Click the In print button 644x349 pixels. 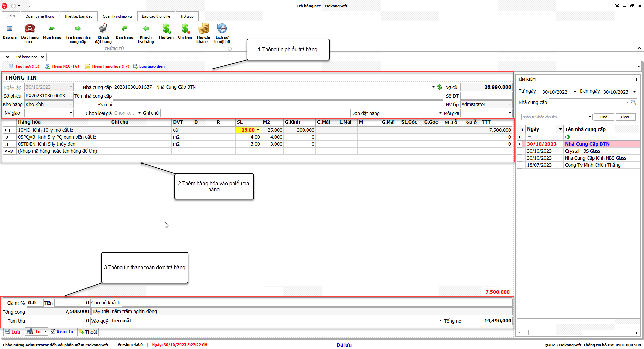pos(34,332)
